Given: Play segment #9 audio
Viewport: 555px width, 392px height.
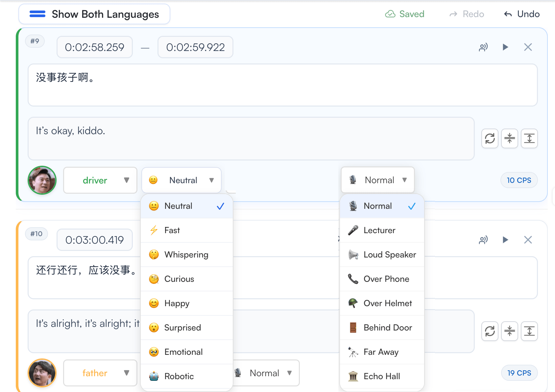Looking at the screenshot, I should pyautogui.click(x=505, y=47).
